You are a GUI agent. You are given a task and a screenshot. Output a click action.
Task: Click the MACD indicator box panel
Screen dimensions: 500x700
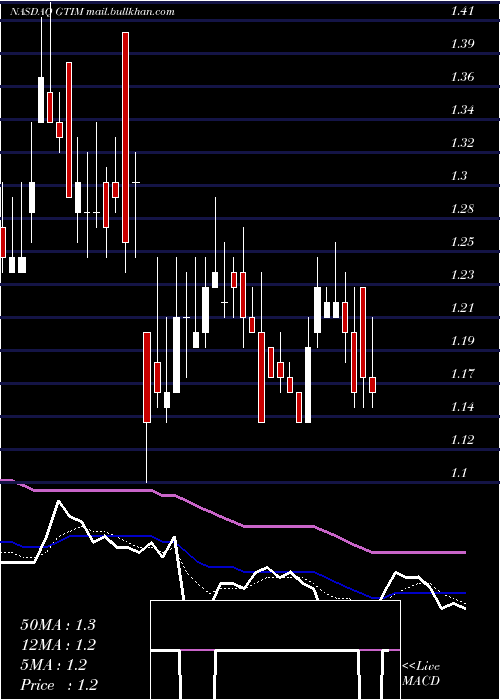point(275,650)
